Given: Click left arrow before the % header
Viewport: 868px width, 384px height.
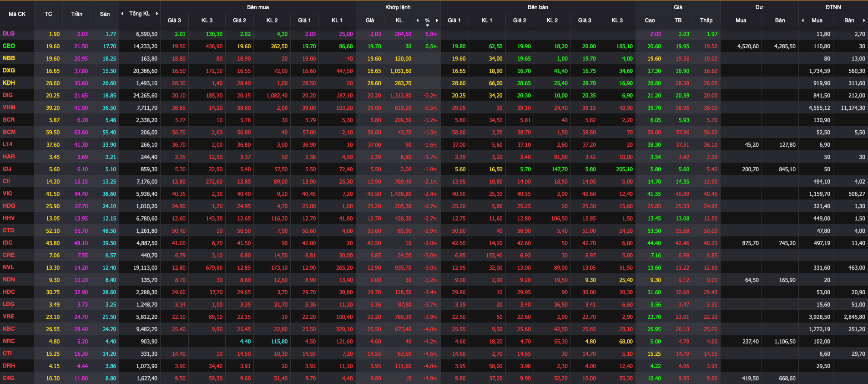Looking at the screenshot, I should tap(418, 20).
